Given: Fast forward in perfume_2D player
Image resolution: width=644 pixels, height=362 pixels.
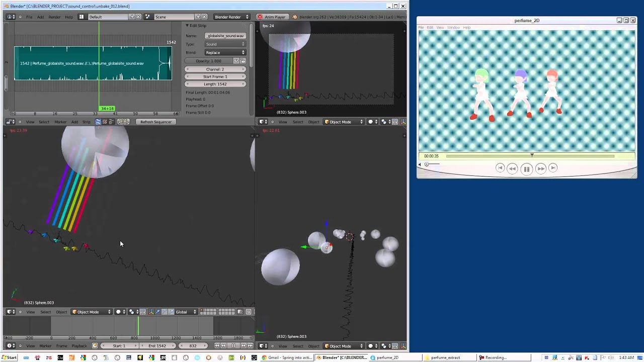Looking at the screenshot, I should [x=540, y=169].
